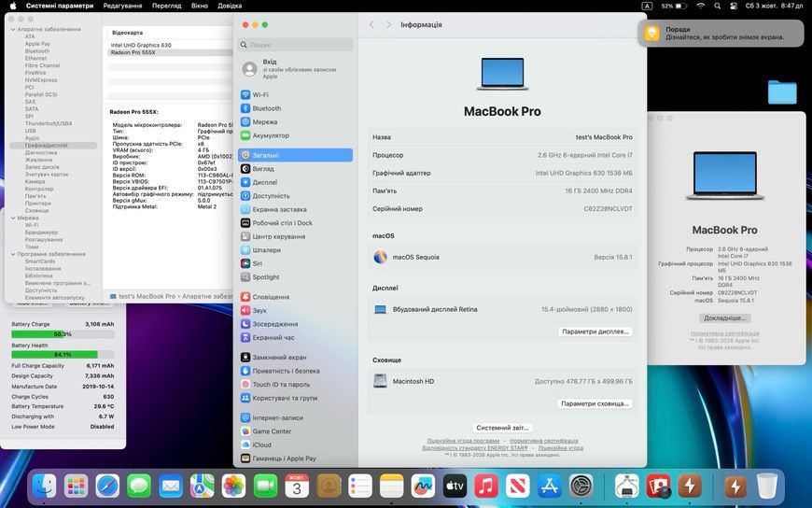Click the input source A indicator

coord(648,6)
